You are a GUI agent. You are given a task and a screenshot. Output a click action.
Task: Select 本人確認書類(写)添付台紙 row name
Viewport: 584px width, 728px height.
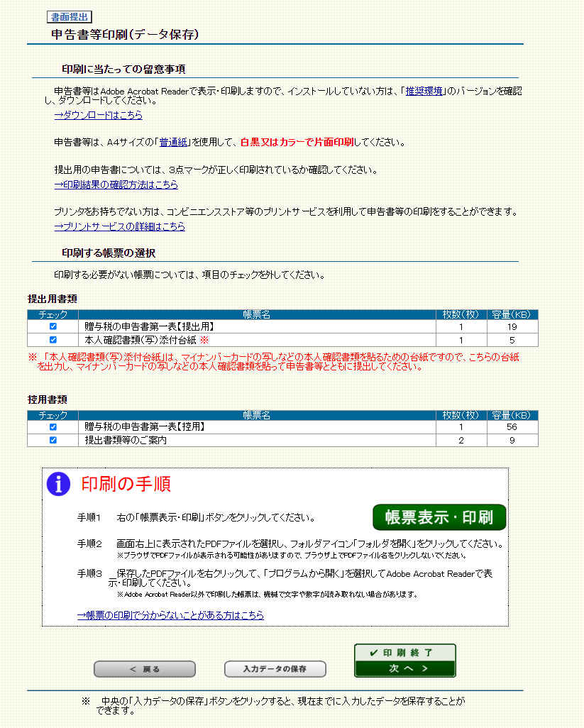[141, 340]
